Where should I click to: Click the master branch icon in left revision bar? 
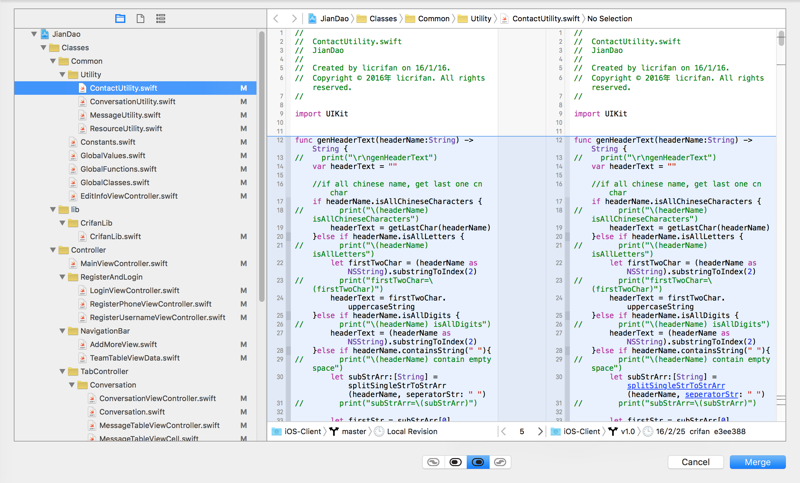point(334,432)
